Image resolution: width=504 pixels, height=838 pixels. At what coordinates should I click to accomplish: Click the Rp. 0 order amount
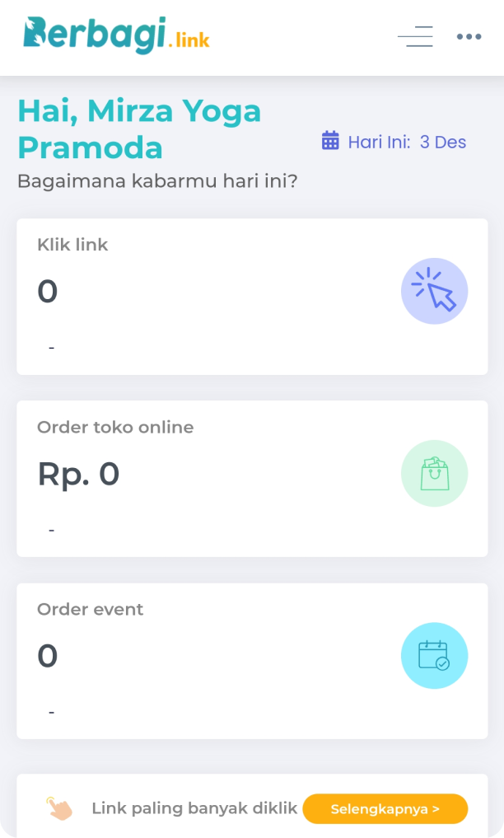click(x=78, y=474)
